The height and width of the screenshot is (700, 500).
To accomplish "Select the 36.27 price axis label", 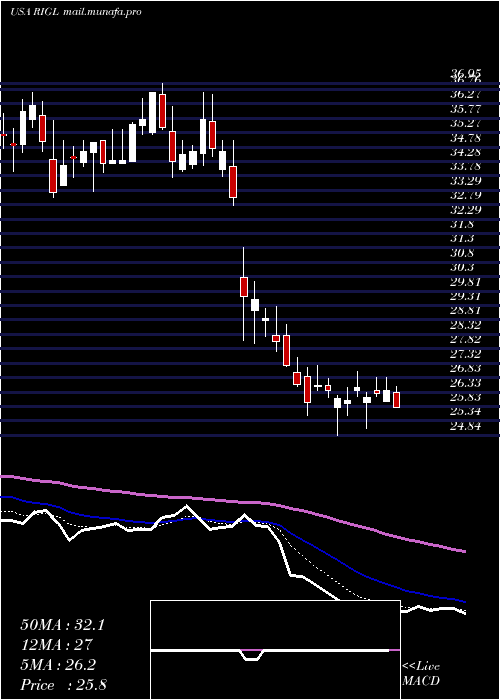I will point(465,95).
